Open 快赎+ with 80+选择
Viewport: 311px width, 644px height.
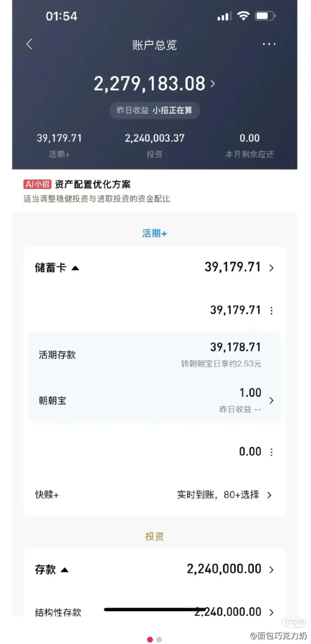coord(224,495)
